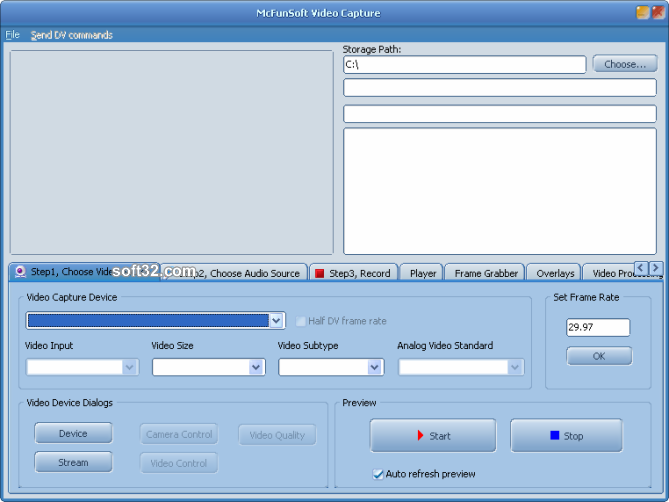
Task: Click the Choose... storage path button
Action: [625, 64]
